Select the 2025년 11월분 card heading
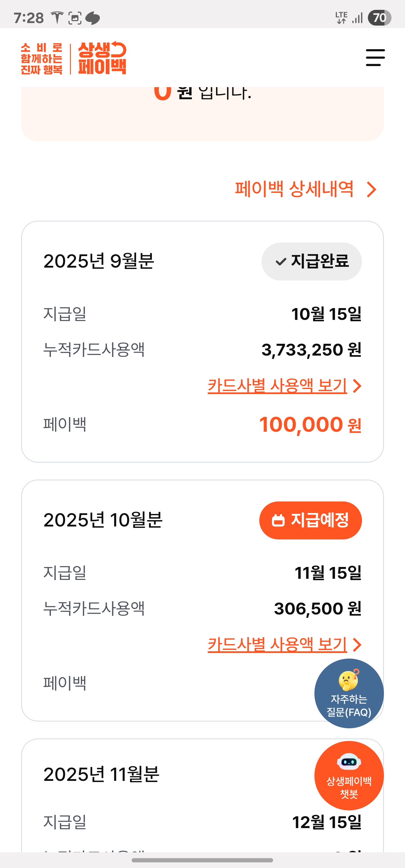 101,774
